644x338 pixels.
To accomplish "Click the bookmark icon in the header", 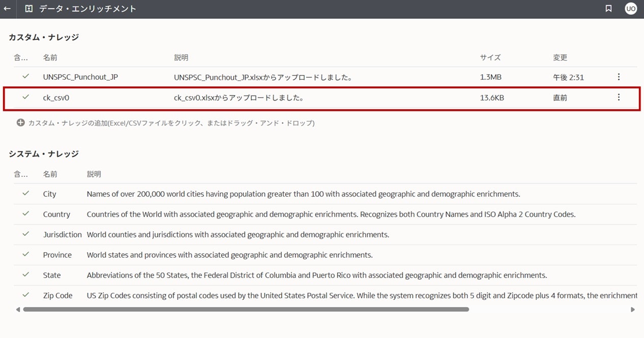I will (x=608, y=9).
